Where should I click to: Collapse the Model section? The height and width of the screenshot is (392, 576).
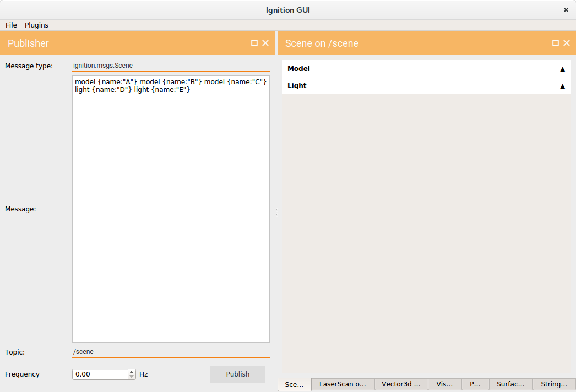pos(562,68)
